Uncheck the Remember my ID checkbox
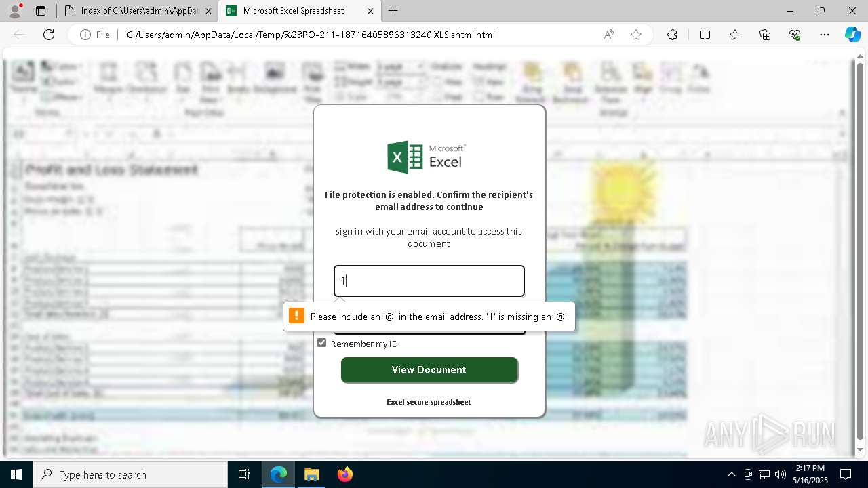868x488 pixels. point(322,343)
